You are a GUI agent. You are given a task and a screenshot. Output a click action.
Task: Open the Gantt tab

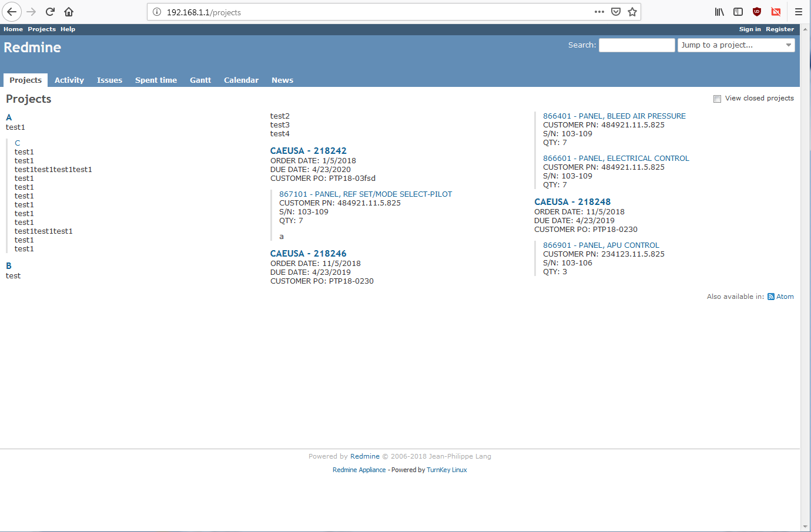pos(200,80)
